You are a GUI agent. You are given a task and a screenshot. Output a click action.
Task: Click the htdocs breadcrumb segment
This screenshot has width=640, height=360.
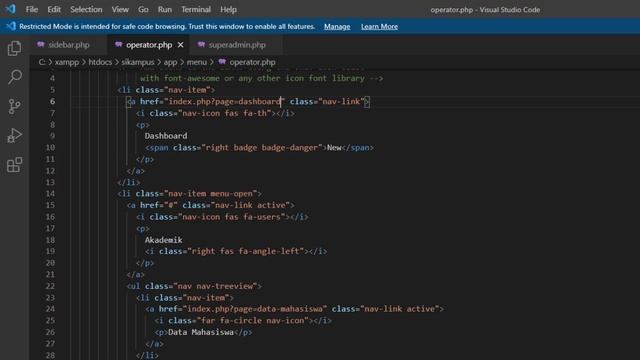coord(100,62)
